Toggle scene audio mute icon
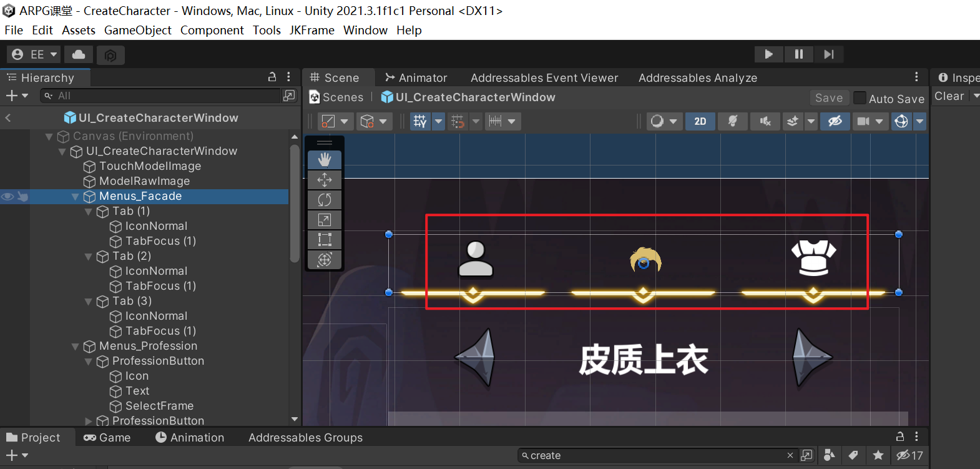Viewport: 980px width, 469px height. pyautogui.click(x=765, y=121)
